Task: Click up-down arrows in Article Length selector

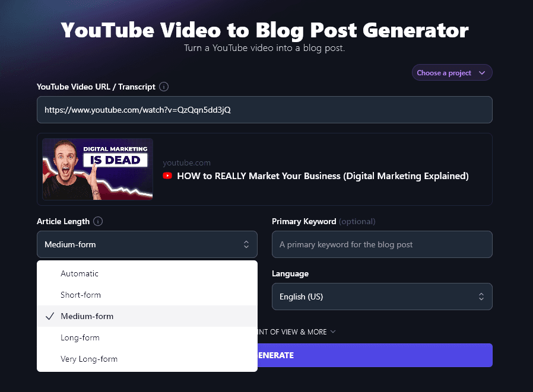Action: point(246,244)
